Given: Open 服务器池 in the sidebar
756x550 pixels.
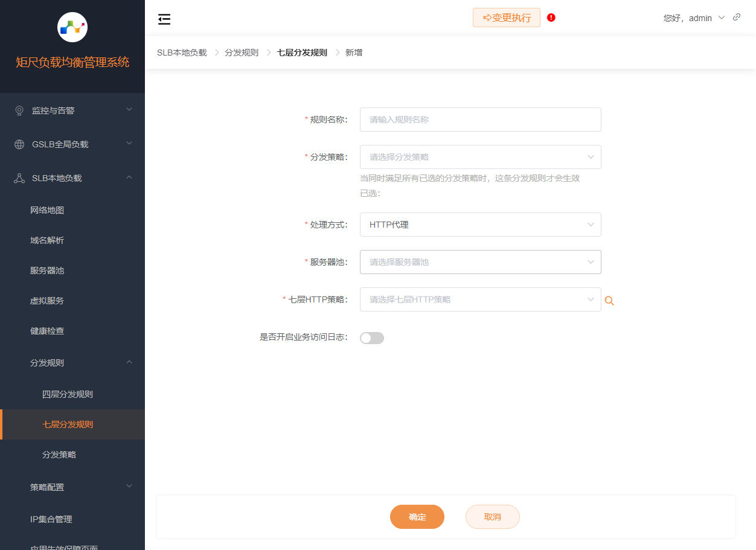Looking at the screenshot, I should point(47,270).
